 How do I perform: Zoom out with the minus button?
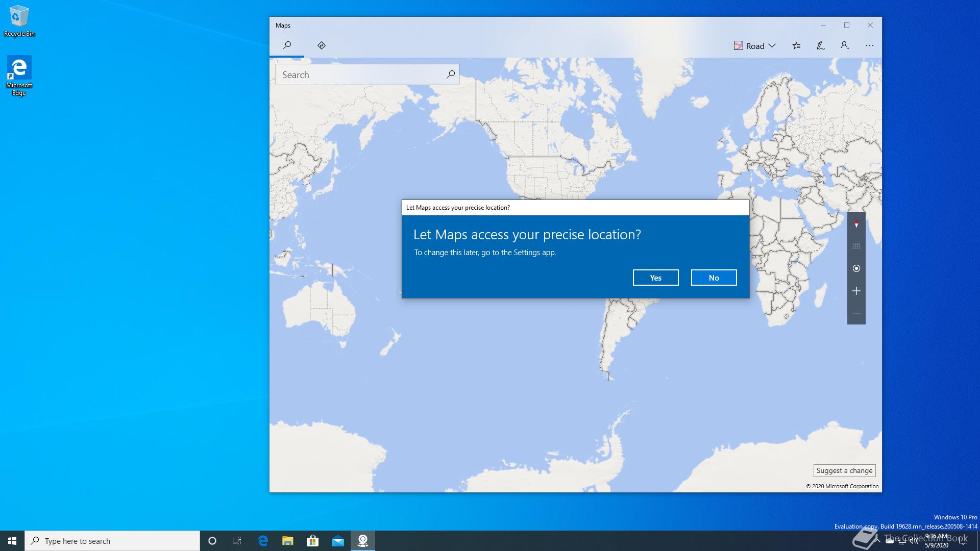click(856, 313)
